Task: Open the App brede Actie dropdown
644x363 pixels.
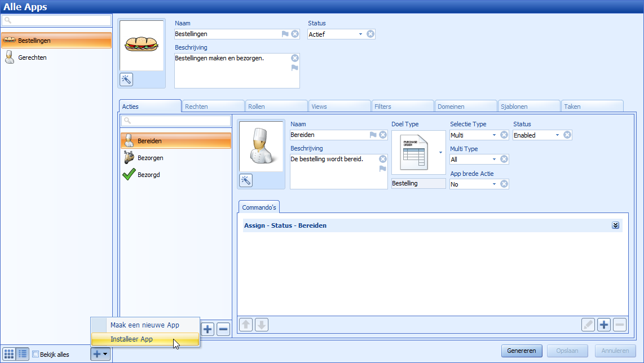Action: (x=494, y=184)
